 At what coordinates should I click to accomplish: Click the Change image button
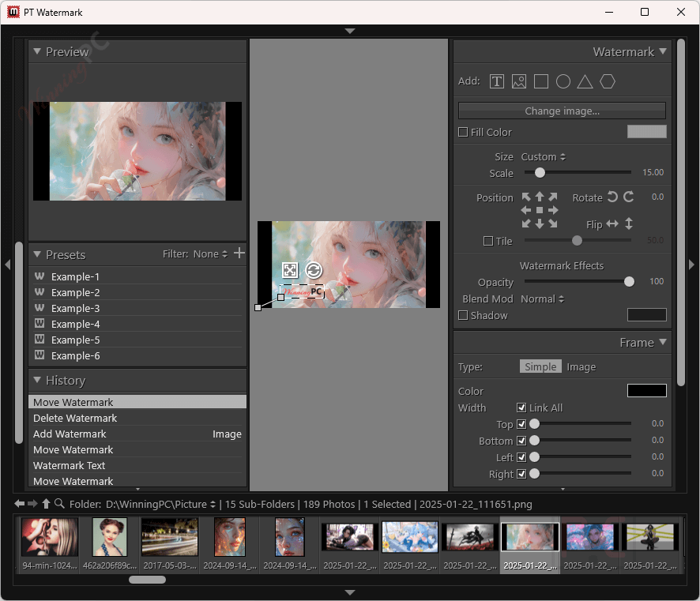562,111
